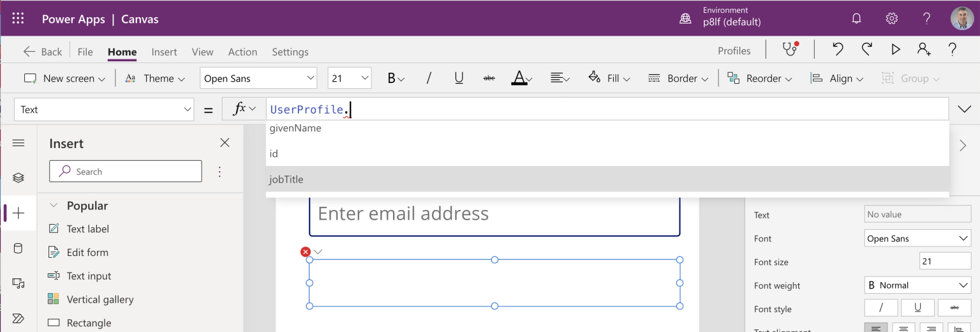The image size is (980, 332).
Task: Toggle underline formatting
Action: (x=459, y=78)
